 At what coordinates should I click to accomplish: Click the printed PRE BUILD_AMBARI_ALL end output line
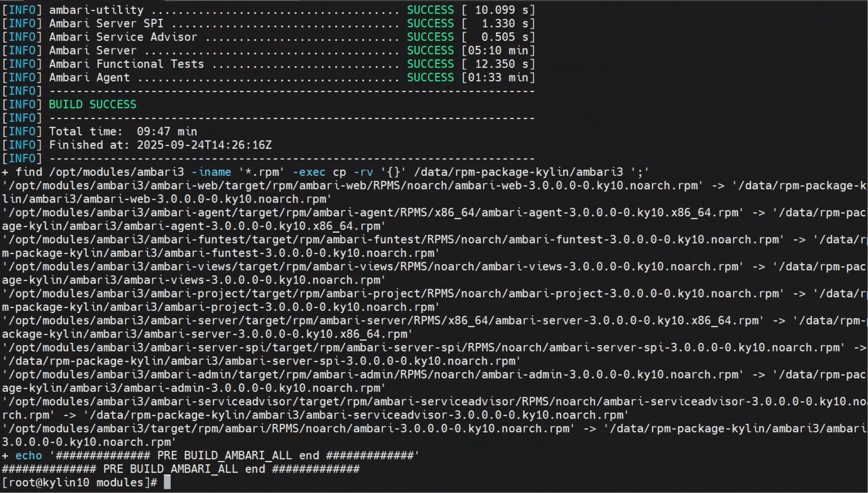(180, 469)
